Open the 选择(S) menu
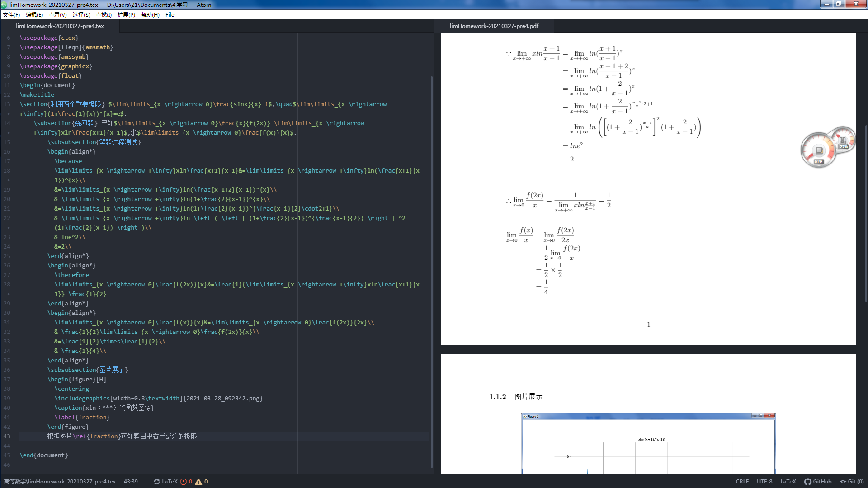 [81, 15]
